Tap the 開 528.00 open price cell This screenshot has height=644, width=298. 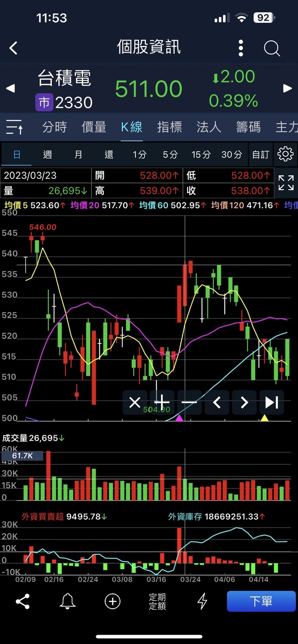pos(137,175)
